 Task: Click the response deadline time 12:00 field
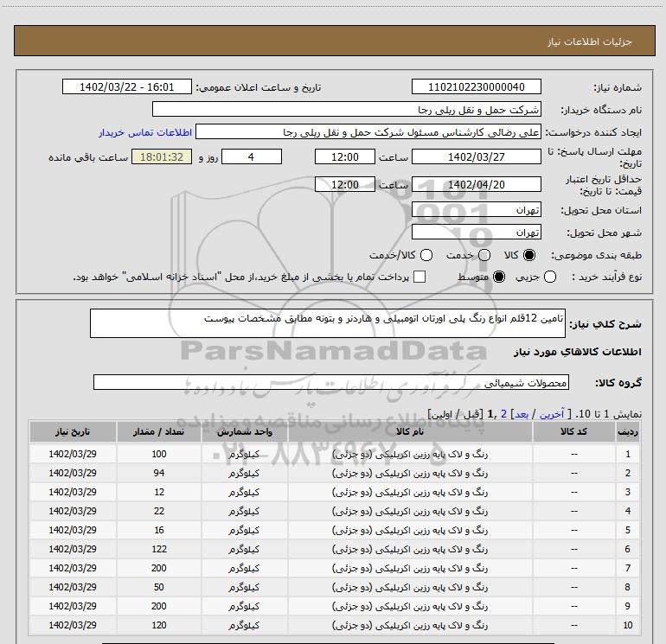[x=345, y=156]
